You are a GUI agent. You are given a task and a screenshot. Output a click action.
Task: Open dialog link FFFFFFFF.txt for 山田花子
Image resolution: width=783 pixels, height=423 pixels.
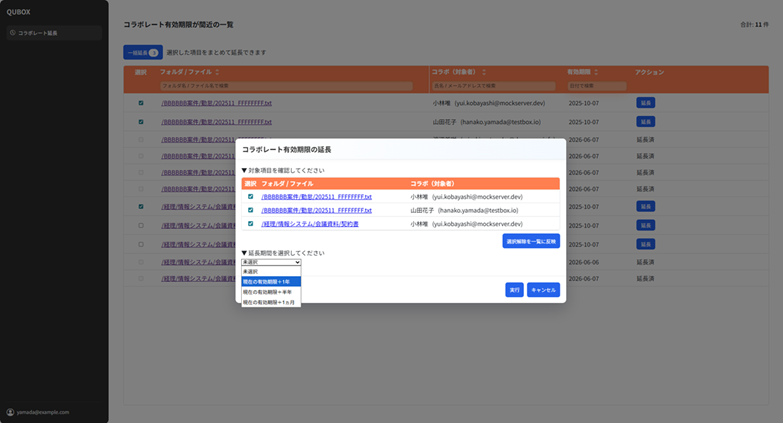[x=317, y=210]
